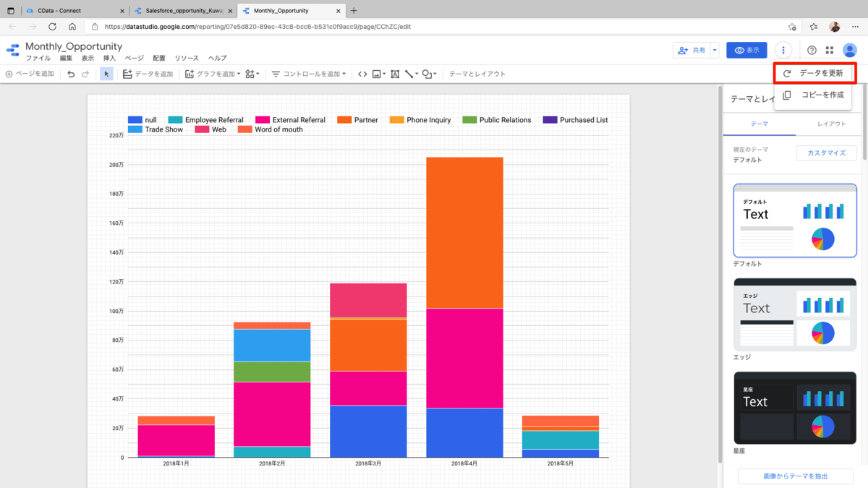Redo the last undone action

[x=85, y=74]
